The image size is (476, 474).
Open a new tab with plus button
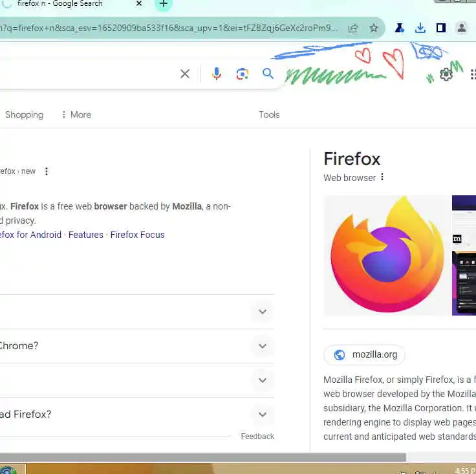pyautogui.click(x=164, y=4)
